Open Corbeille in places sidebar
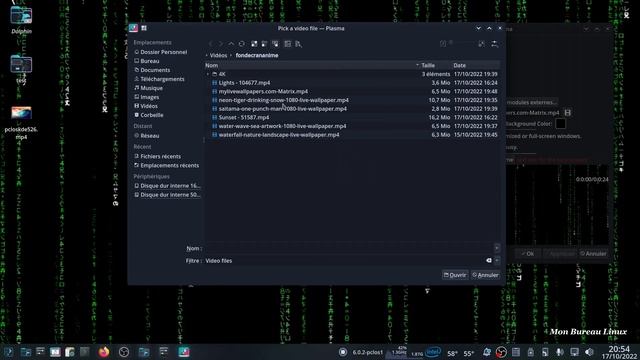640x360 pixels. (152, 115)
